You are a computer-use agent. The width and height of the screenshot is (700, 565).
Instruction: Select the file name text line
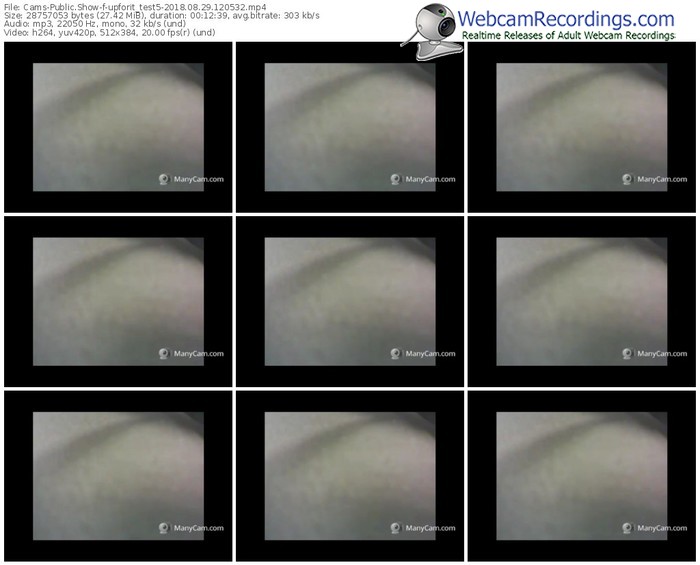click(x=133, y=6)
